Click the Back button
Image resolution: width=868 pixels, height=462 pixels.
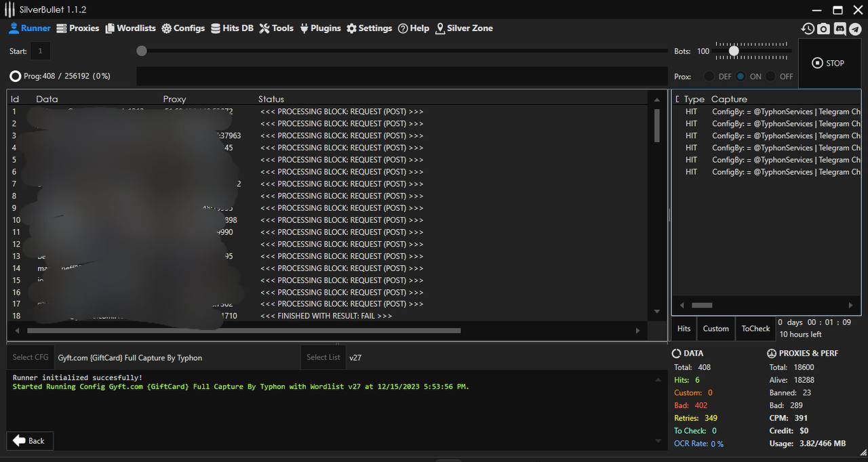(29, 440)
